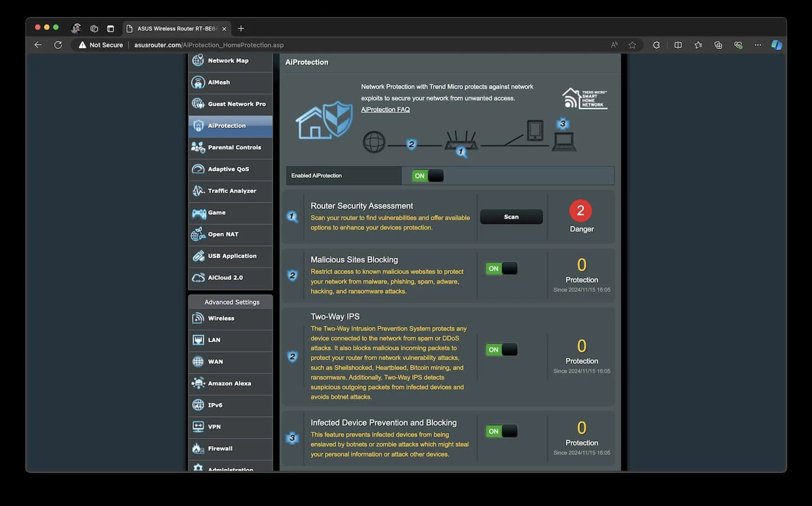Click the Not Secure warning
This screenshot has width=812, height=506.
pos(101,45)
